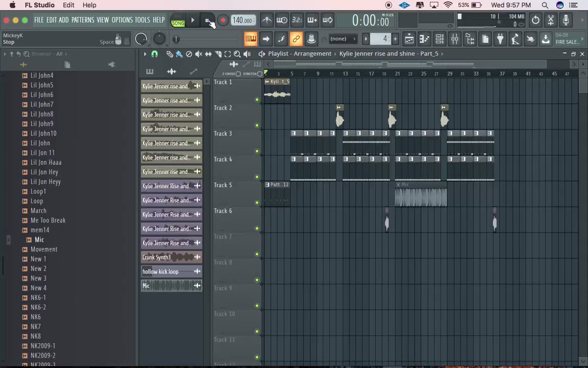Select the Mic audio clip on Track 5
588x368 pixels.
tap(421, 194)
